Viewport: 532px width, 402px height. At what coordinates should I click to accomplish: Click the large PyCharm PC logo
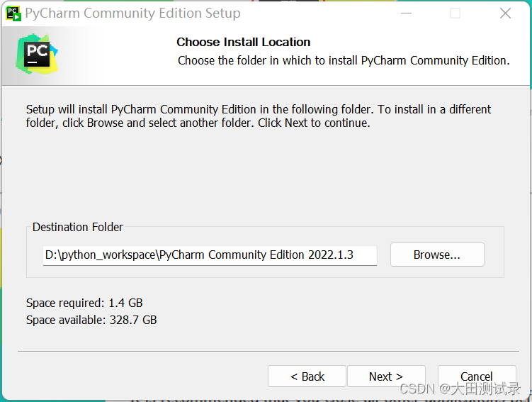[37, 54]
